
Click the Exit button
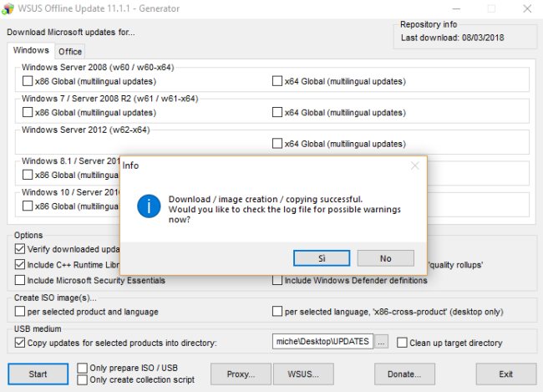click(506, 374)
